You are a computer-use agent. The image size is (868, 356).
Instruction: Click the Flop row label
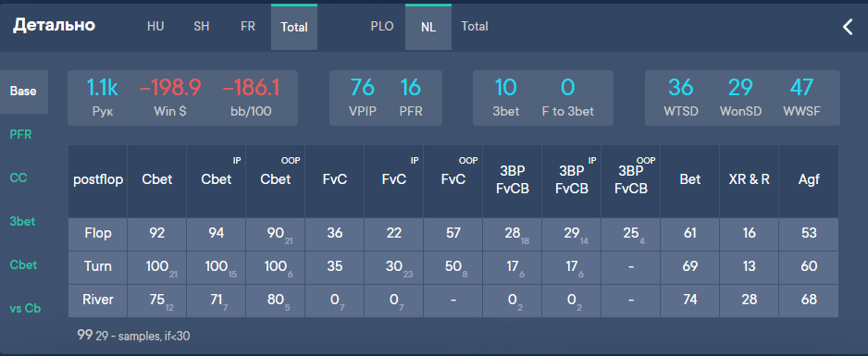click(x=98, y=233)
